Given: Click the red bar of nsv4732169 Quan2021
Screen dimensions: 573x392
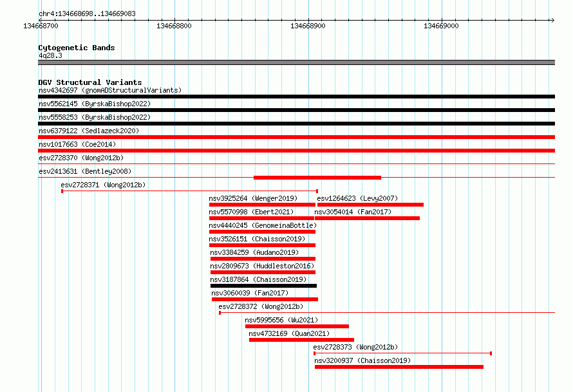Looking at the screenshot, I should pyautogui.click(x=301, y=340).
